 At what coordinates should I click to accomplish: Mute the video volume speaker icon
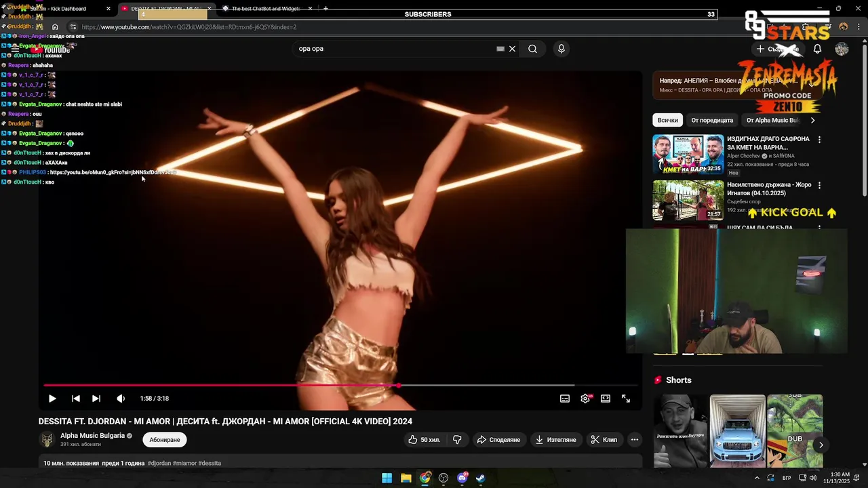pyautogui.click(x=121, y=399)
